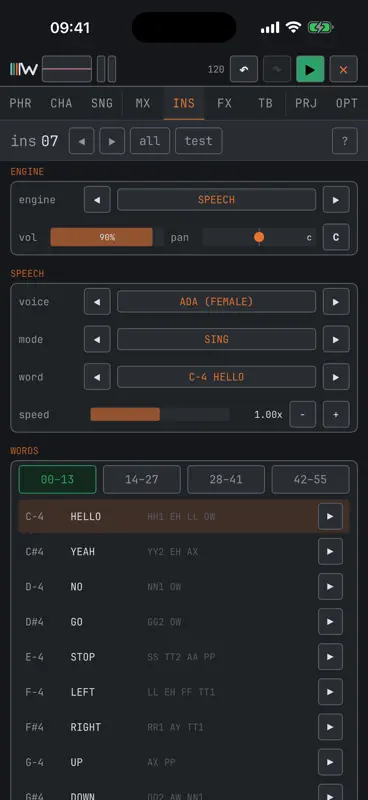Open help with the question mark button

tap(345, 141)
